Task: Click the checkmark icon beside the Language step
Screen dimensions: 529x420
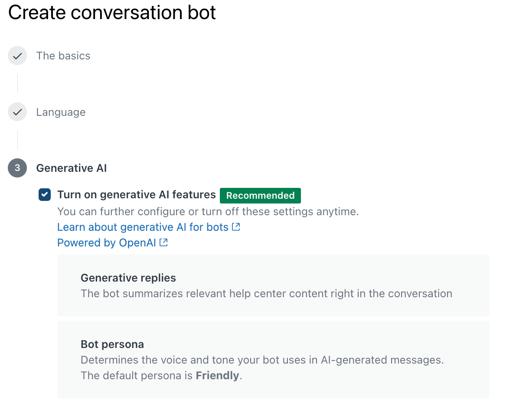Action: click(x=17, y=112)
